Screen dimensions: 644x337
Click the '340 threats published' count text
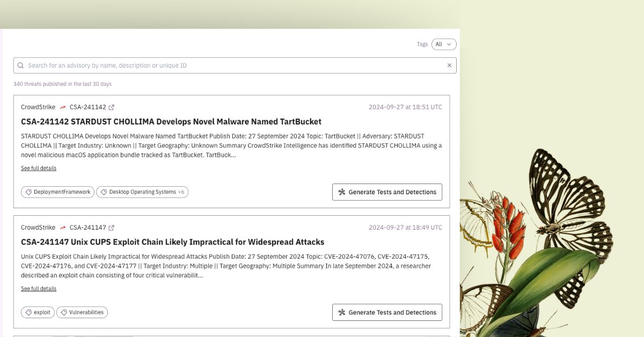coord(62,84)
